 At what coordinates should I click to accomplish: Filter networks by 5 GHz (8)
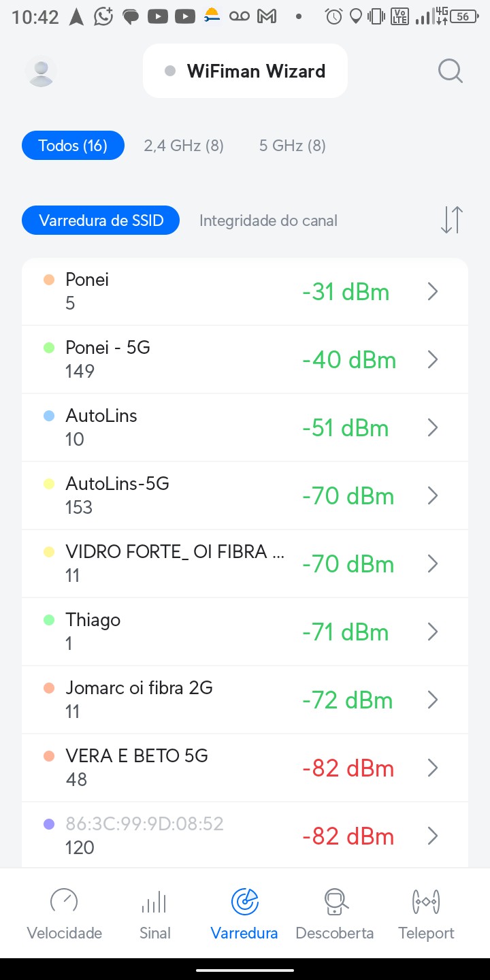[292, 146]
